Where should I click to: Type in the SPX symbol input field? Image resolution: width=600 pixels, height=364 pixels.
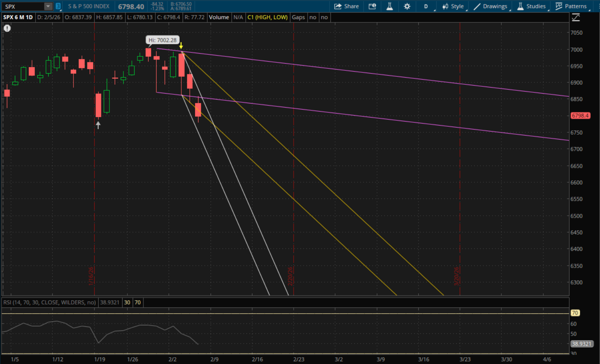[23, 6]
